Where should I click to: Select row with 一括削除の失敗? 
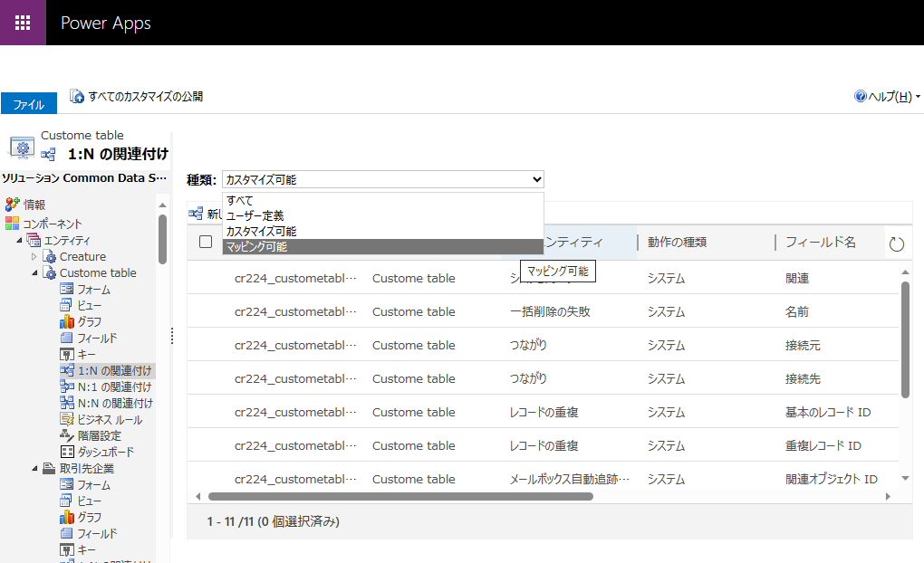click(x=543, y=311)
